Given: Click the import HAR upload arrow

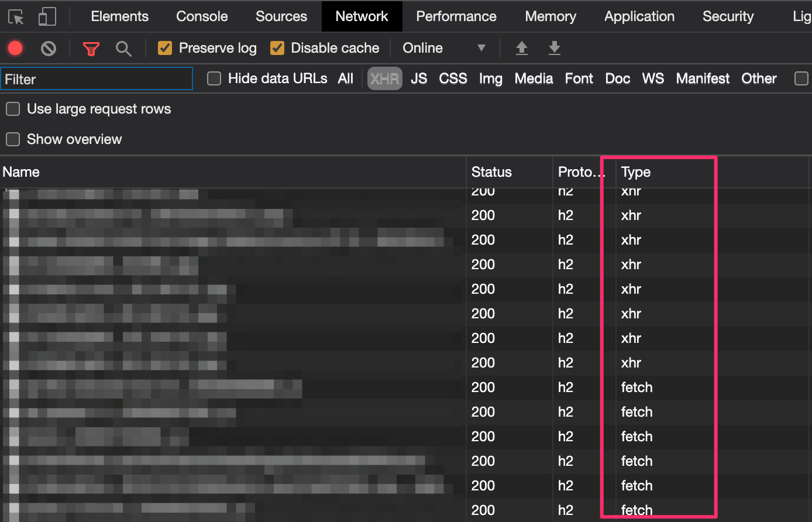Looking at the screenshot, I should tap(522, 48).
